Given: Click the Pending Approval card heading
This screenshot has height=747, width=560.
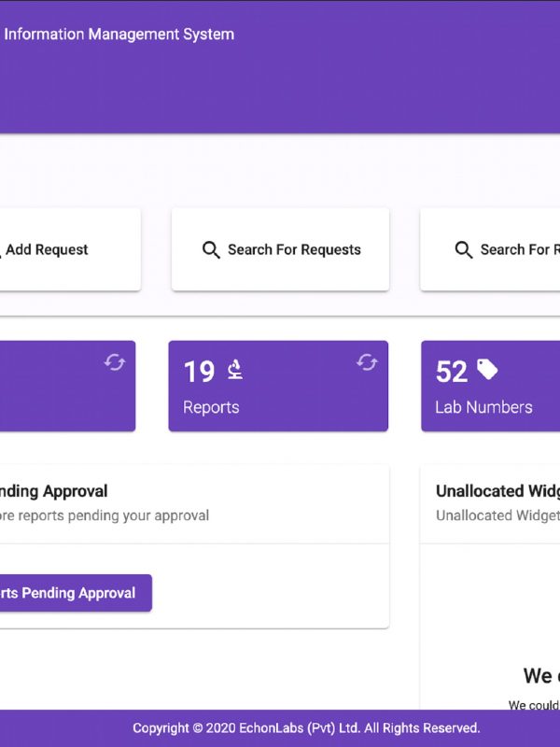Looking at the screenshot, I should coord(54,491).
